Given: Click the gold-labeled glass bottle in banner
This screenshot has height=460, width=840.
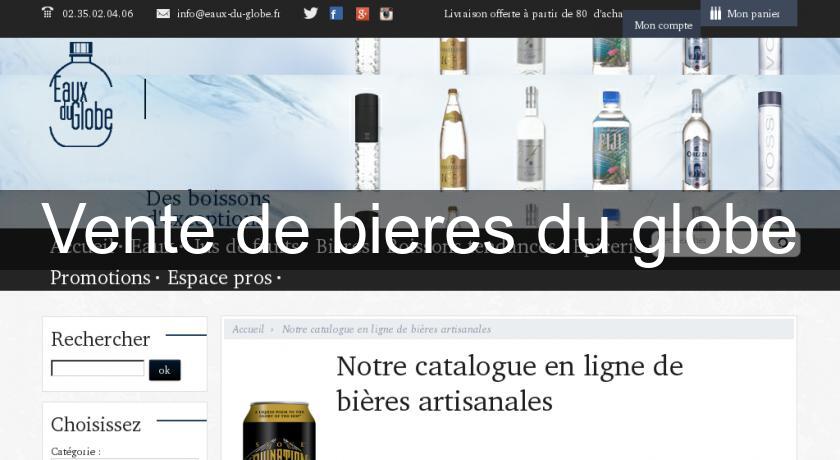Looking at the screenshot, I should pos(453,139).
